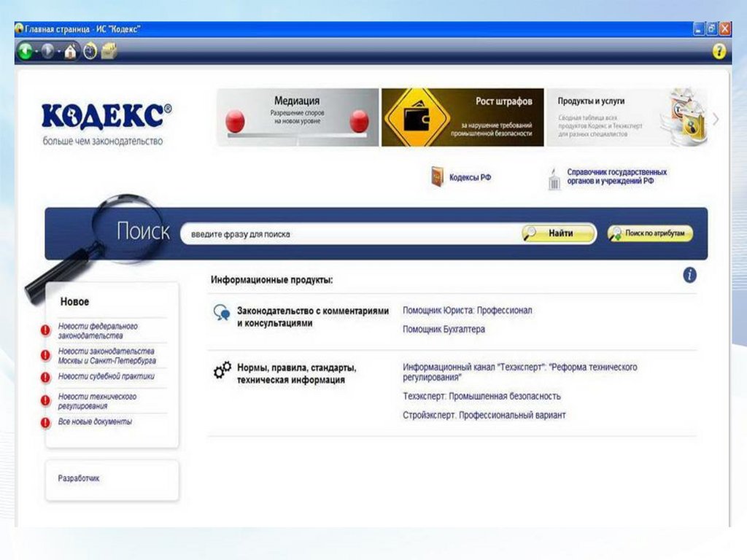Restore down the Кодекс window
This screenshot has width=747, height=560.
[712, 29]
